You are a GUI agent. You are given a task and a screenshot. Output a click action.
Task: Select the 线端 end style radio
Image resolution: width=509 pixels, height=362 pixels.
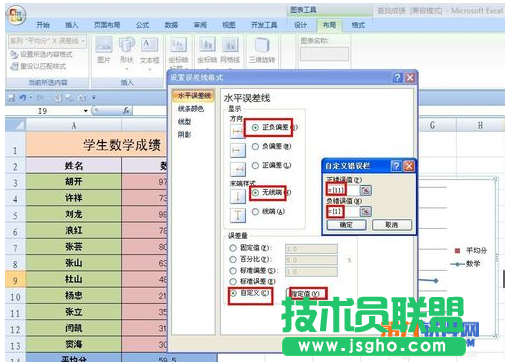[255, 211]
